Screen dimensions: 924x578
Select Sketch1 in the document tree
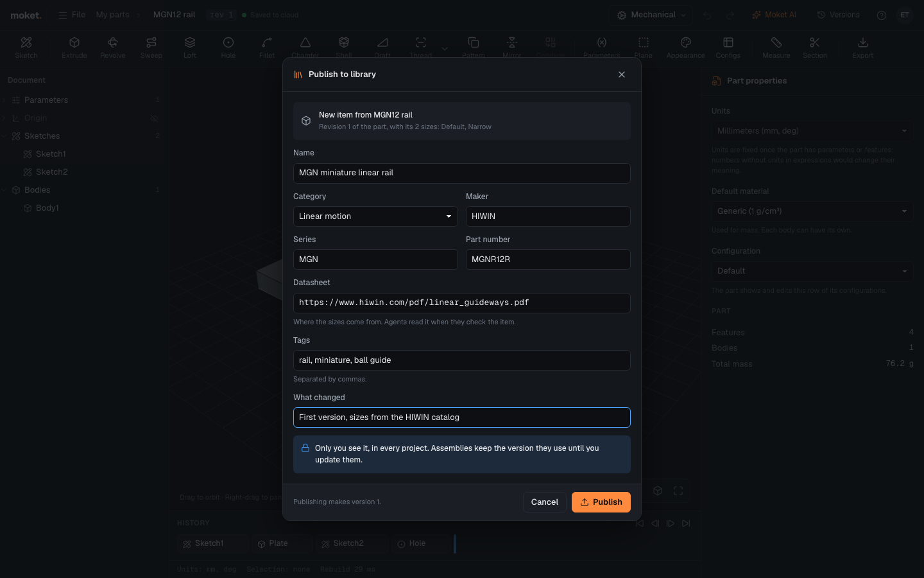pos(51,154)
